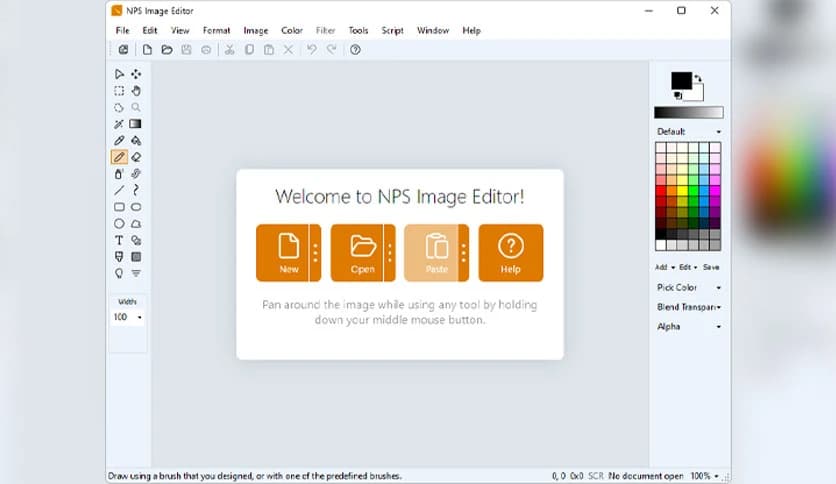Open the Color menu

[x=292, y=31]
